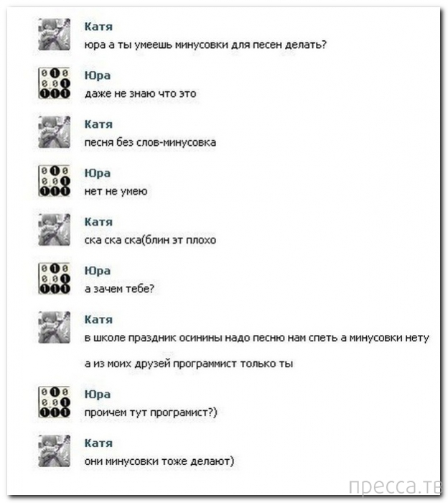Open Юра name link above "нет не умею"
The height and width of the screenshot is (503, 448).
pyautogui.click(x=98, y=173)
